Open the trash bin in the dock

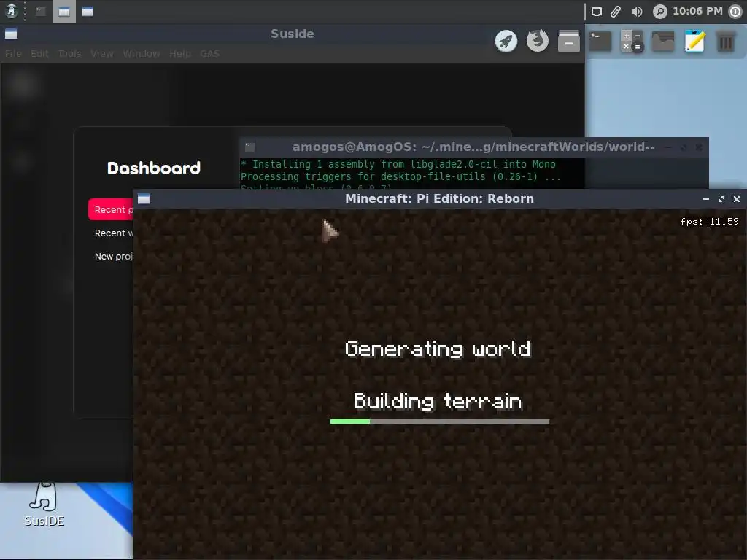pyautogui.click(x=726, y=42)
